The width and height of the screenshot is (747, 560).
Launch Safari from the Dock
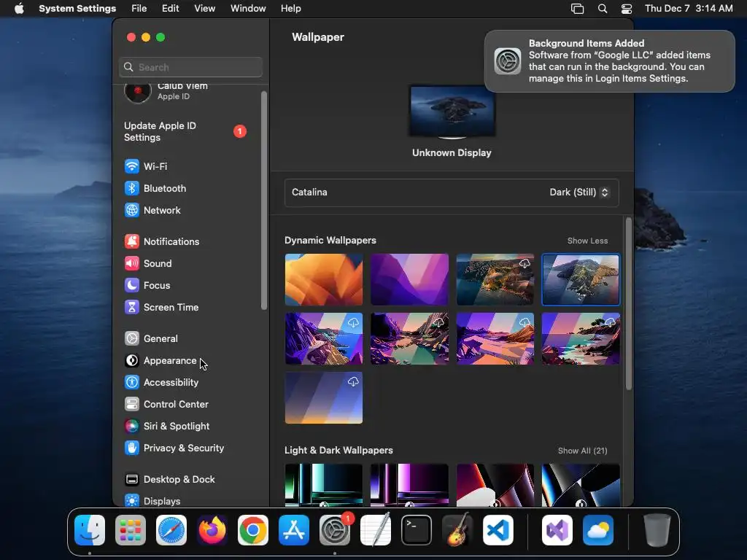171,530
